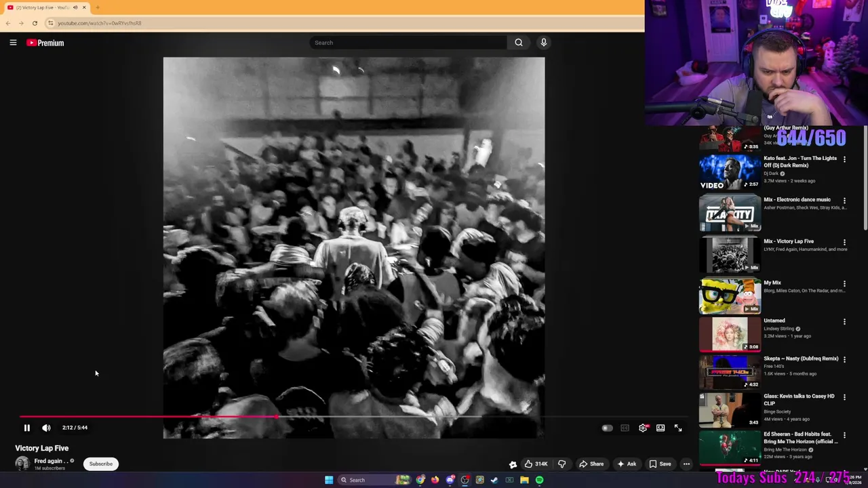
Task: Subscribe to Fred again . .
Action: point(100,464)
